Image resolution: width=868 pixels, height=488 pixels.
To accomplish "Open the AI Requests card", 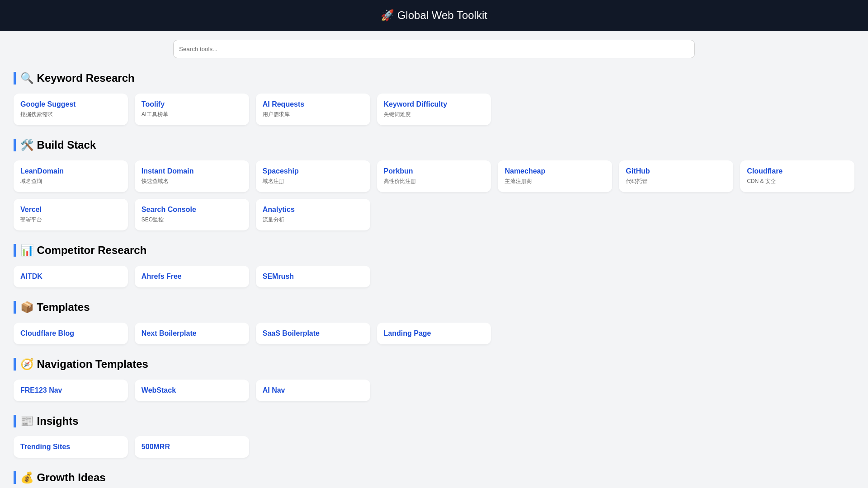I will click(x=313, y=109).
